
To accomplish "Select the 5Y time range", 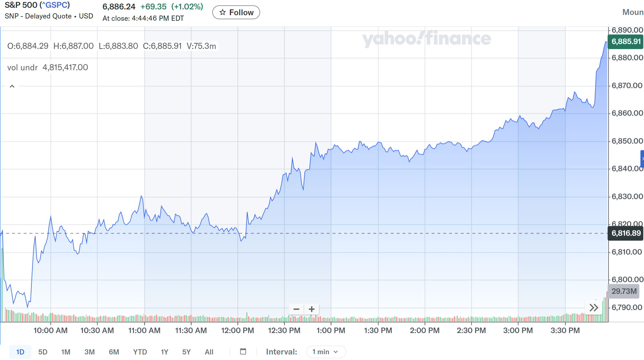I will point(186,352).
